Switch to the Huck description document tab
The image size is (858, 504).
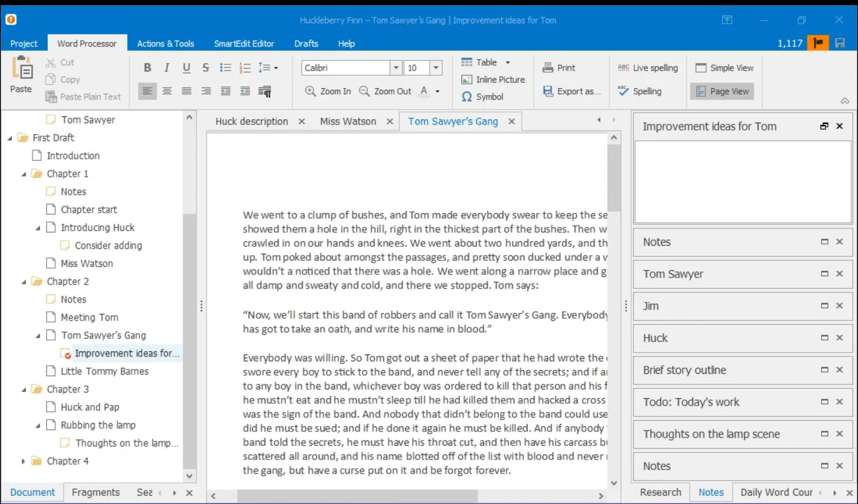251,121
